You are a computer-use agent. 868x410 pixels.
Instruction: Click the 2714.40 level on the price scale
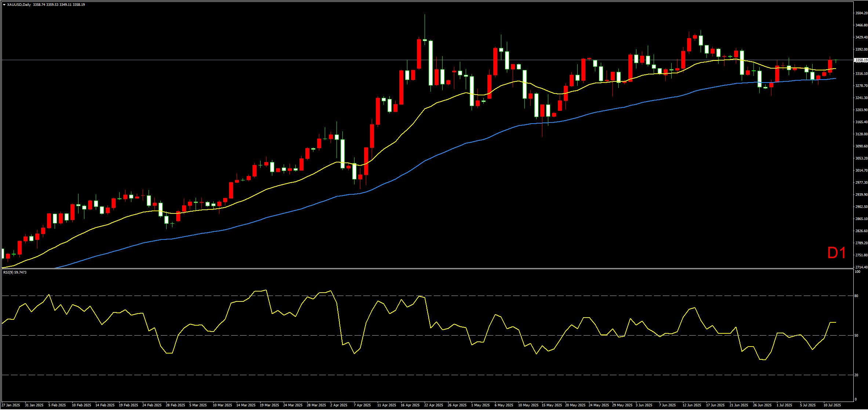coord(861,267)
